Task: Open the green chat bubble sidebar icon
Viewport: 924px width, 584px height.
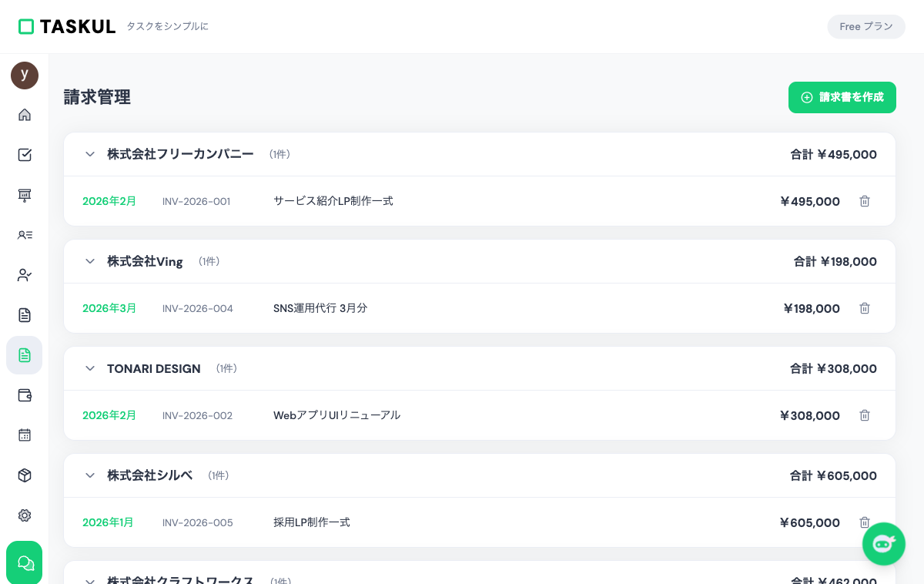Action: pyautogui.click(x=25, y=562)
